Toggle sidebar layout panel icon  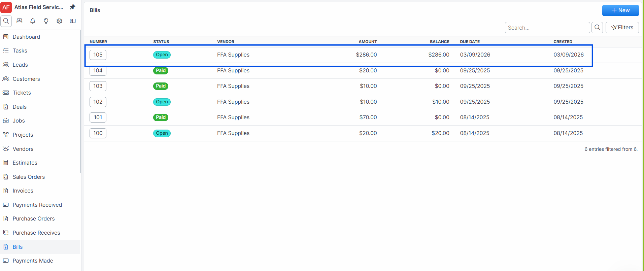tap(73, 21)
